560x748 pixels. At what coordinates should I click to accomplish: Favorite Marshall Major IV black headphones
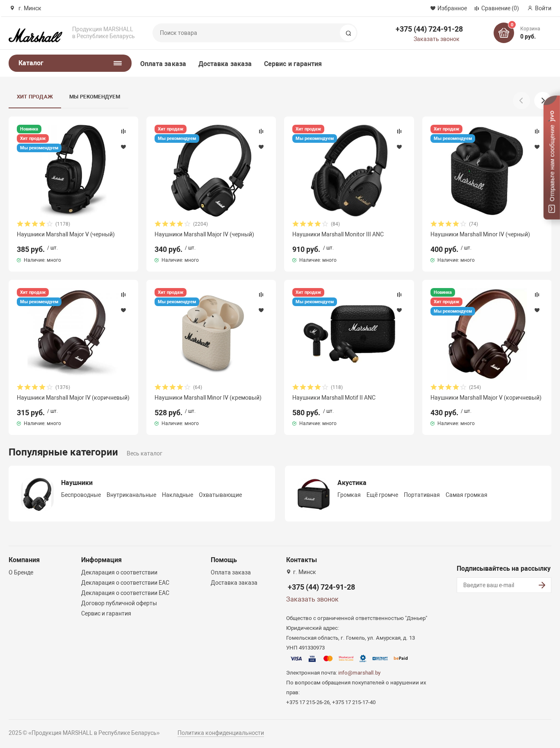click(x=261, y=147)
